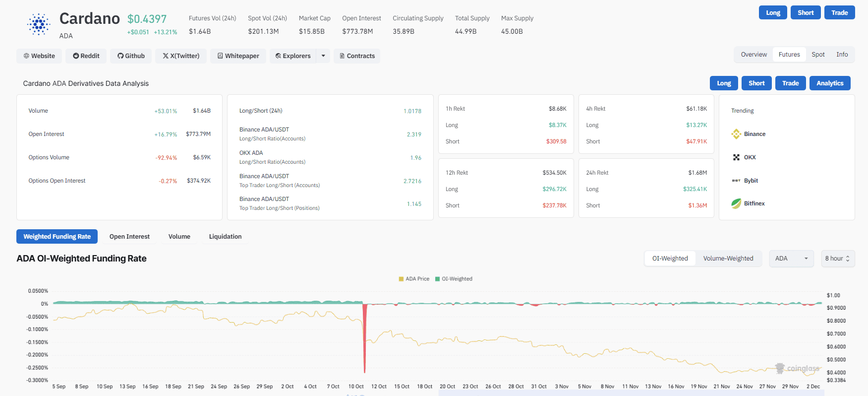Open the Reddit link
868x396 pixels.
click(86, 56)
